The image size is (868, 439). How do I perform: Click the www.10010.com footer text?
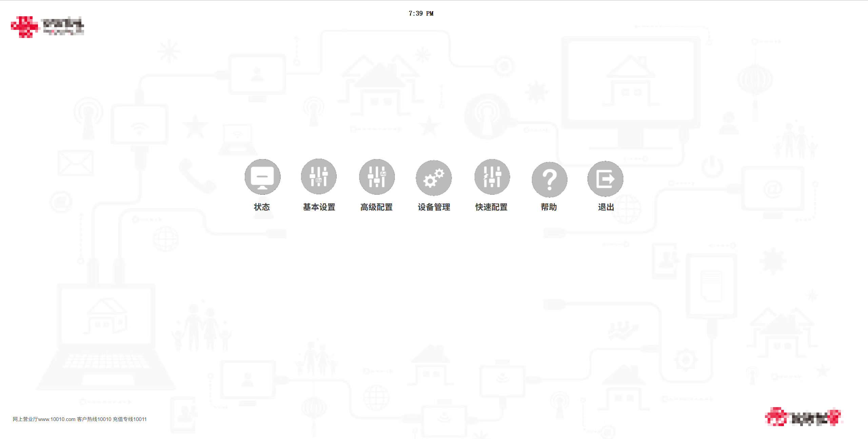[x=56, y=419]
